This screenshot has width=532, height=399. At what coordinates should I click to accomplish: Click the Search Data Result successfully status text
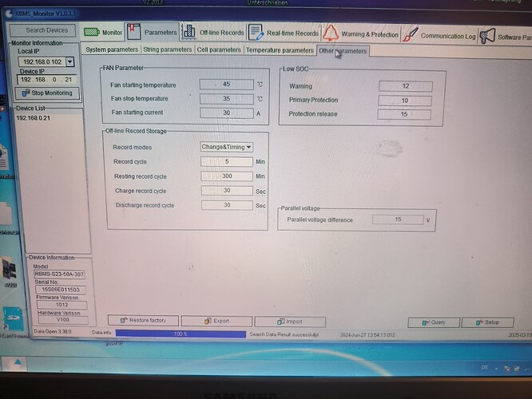click(x=284, y=334)
